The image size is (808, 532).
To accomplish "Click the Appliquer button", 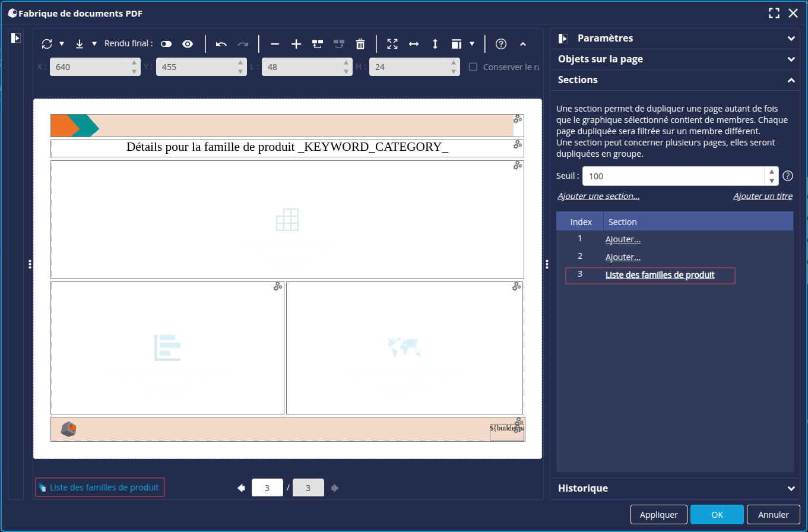I will point(658,515).
